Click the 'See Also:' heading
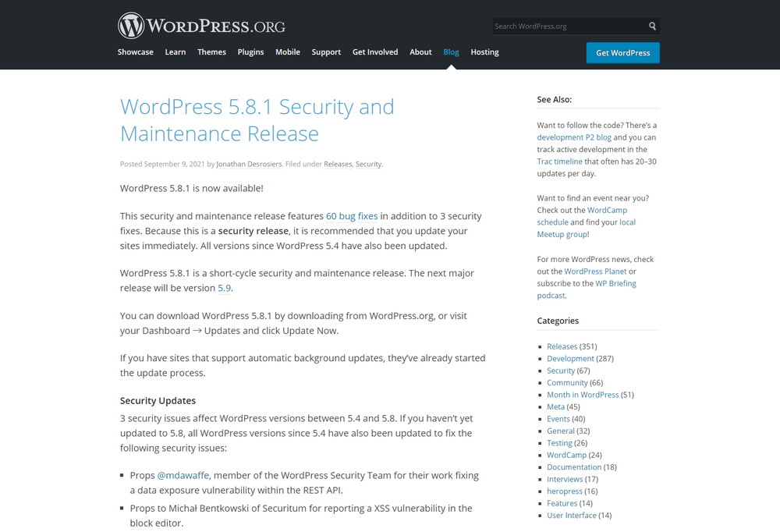 point(554,100)
